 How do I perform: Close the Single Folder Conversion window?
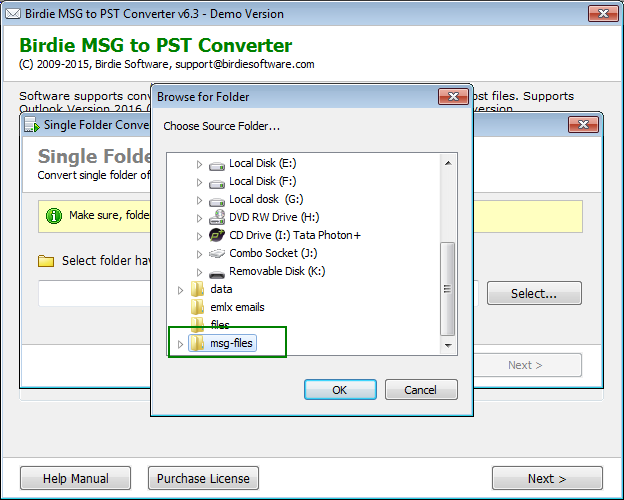click(583, 125)
